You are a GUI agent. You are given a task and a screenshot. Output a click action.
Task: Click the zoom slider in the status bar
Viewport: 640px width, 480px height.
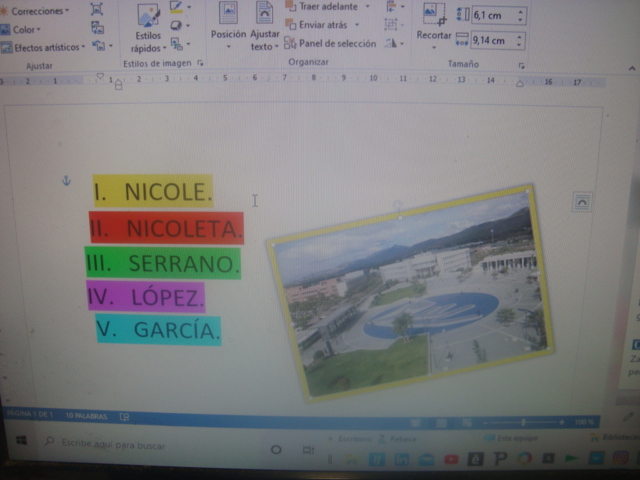[523, 422]
